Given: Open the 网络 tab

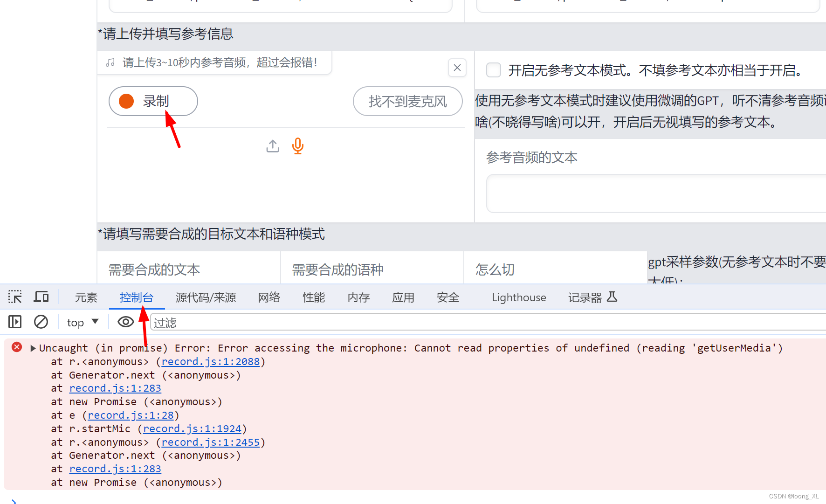Looking at the screenshot, I should coord(269,297).
